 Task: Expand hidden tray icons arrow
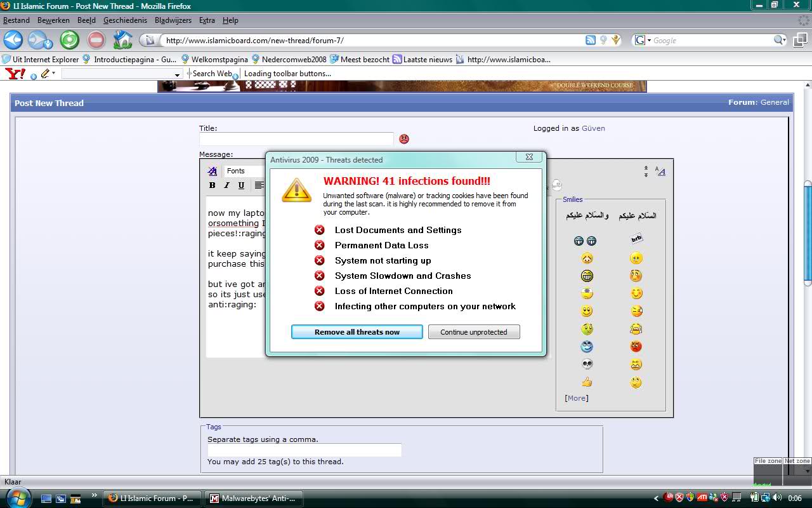[656, 498]
